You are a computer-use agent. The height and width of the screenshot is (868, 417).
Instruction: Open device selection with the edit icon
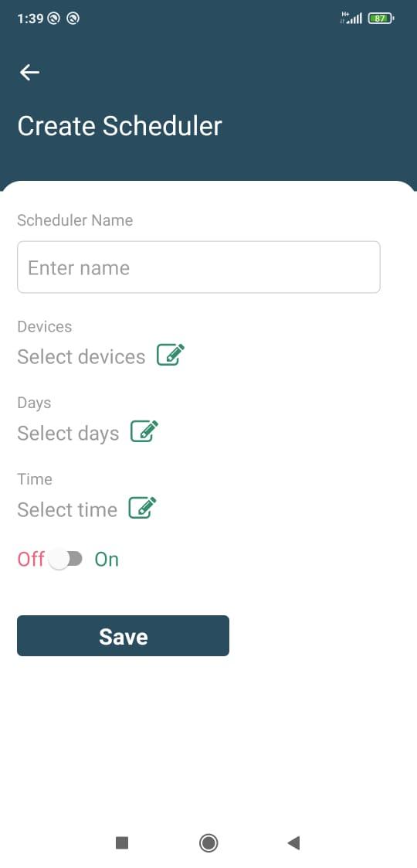[171, 355]
